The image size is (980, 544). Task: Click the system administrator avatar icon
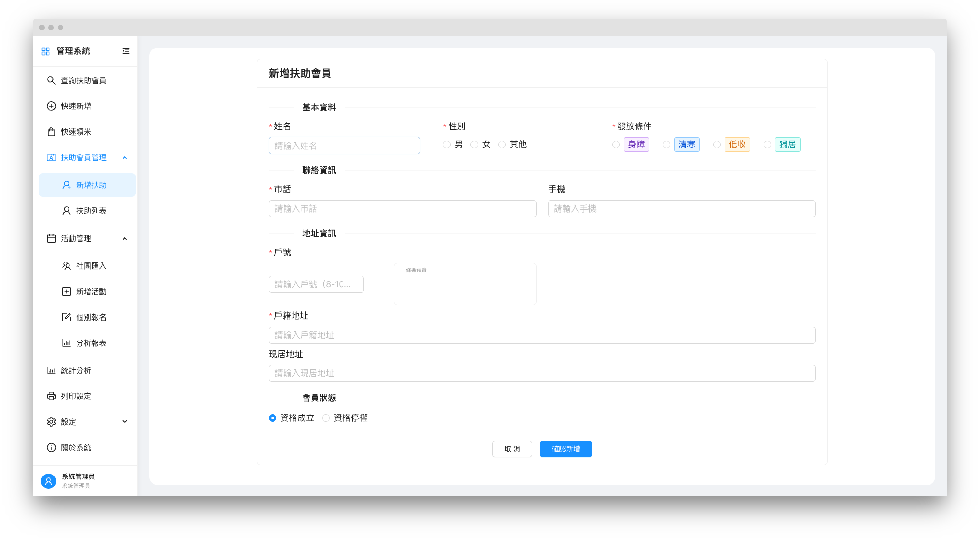coord(49,481)
